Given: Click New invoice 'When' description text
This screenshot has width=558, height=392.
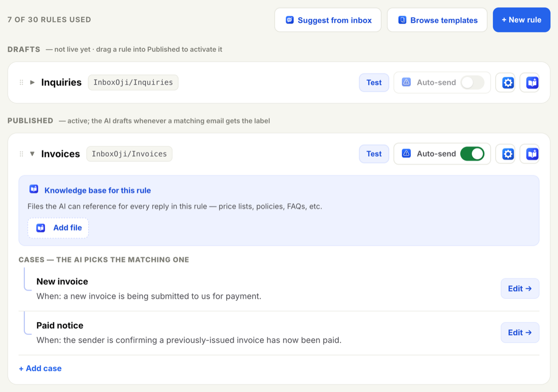Looking at the screenshot, I should (149, 296).
